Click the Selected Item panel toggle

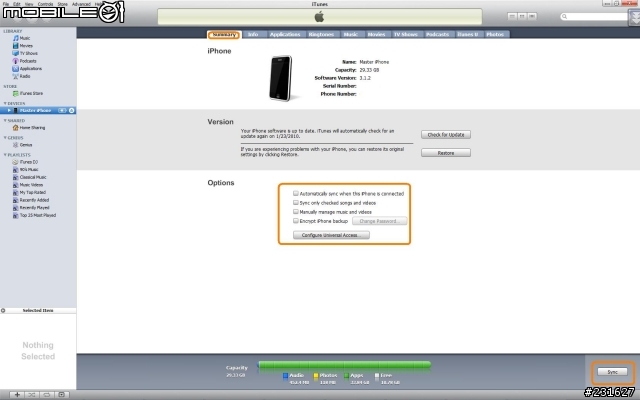(3, 311)
